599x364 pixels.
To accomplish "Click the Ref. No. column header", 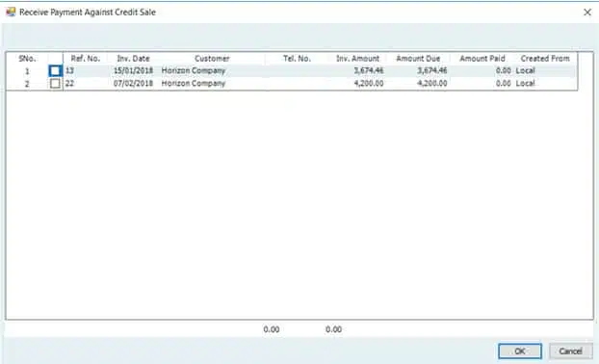I will point(85,59).
